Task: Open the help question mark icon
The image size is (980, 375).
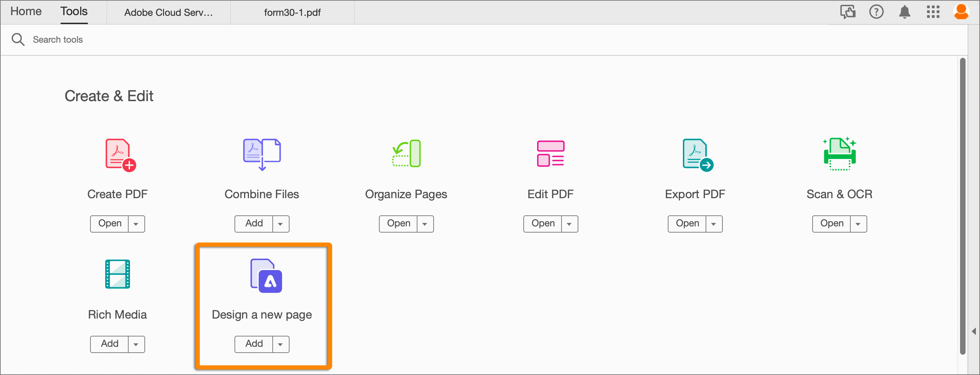Action: [x=876, y=12]
